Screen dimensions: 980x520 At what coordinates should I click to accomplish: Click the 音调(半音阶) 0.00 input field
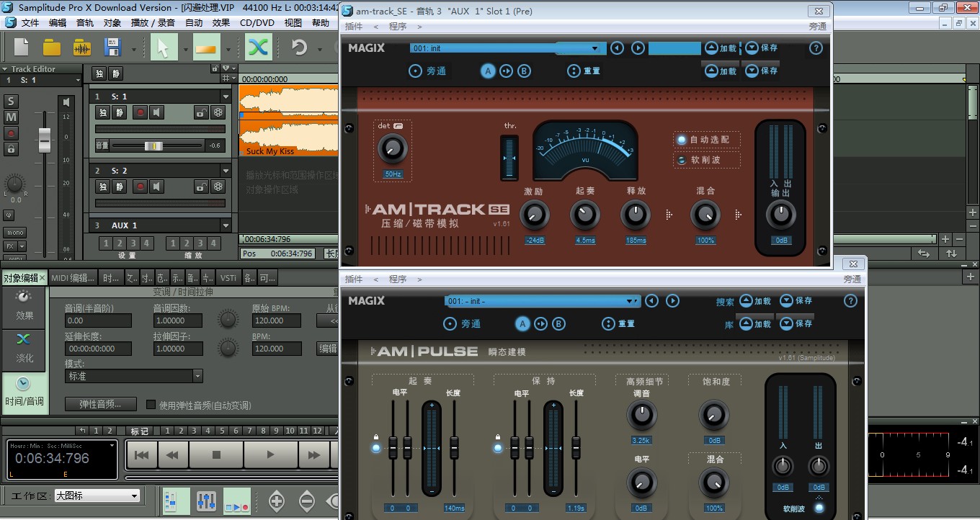[x=98, y=320]
